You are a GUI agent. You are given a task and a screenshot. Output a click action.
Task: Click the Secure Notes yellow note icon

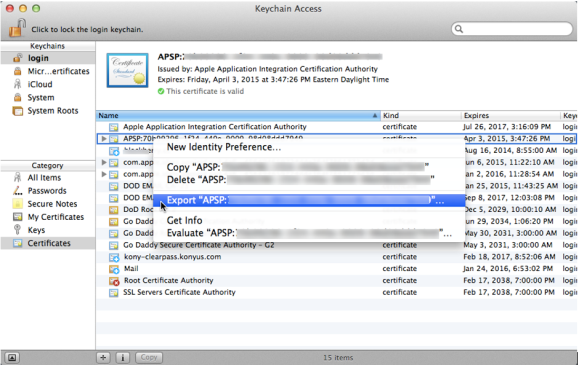17,204
